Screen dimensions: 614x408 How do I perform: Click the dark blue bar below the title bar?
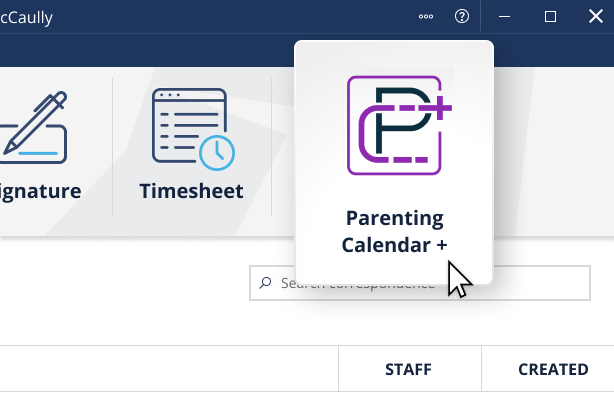click(x=150, y=50)
